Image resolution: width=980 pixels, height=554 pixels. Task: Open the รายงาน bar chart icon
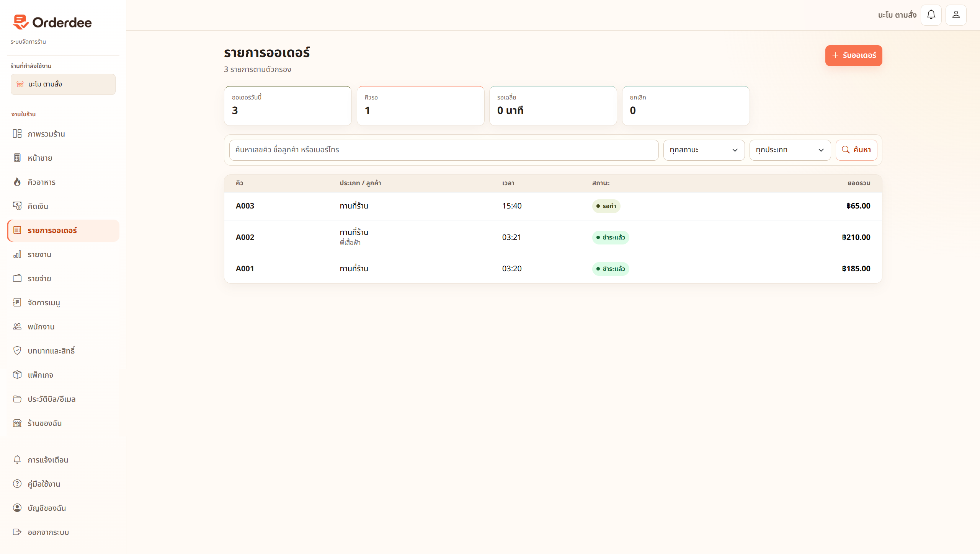[x=17, y=254]
